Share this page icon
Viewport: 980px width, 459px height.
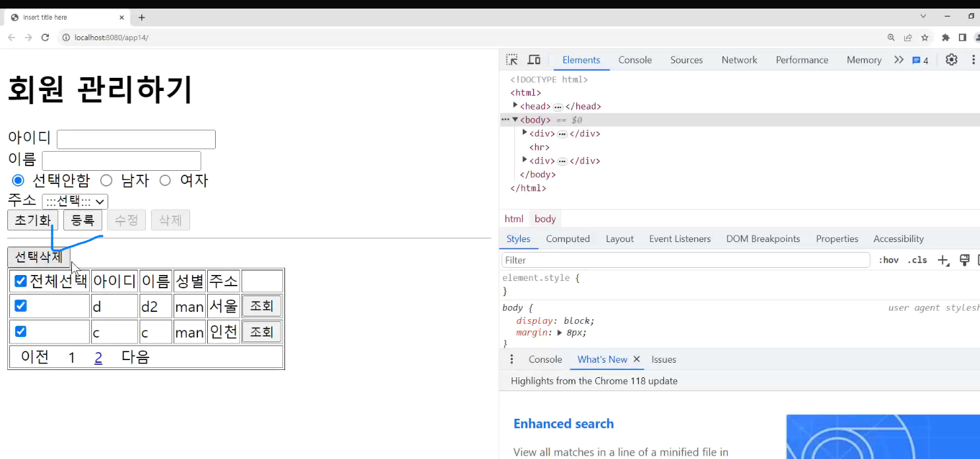pyautogui.click(x=908, y=38)
